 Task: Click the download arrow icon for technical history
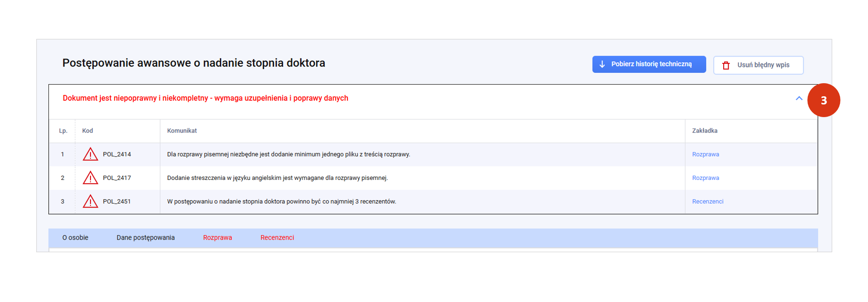602,64
